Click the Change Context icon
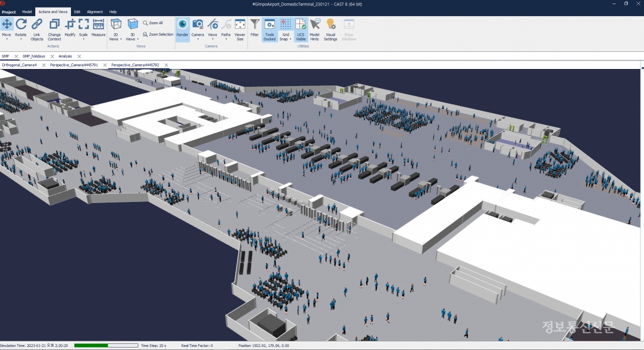This screenshot has width=644, height=350. 54,29
